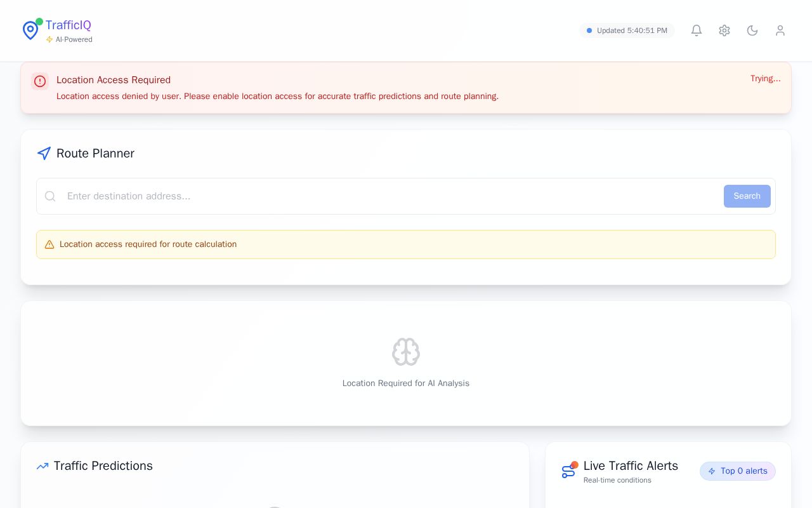Screen dimensions: 812x508
Task: Click the 'Location access denied by user' message
Action: click(x=278, y=97)
